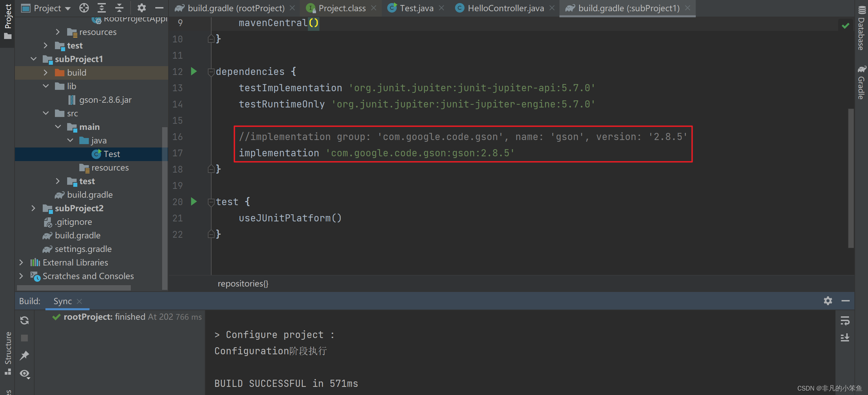Toggle scroll to end in build output
868x395 pixels.
(845, 338)
